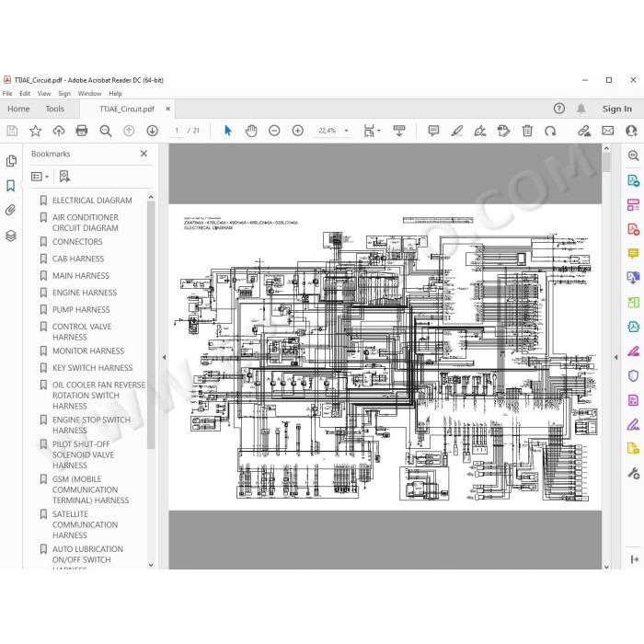Zoom in with plus button
The image size is (644, 644).
pyautogui.click(x=298, y=131)
